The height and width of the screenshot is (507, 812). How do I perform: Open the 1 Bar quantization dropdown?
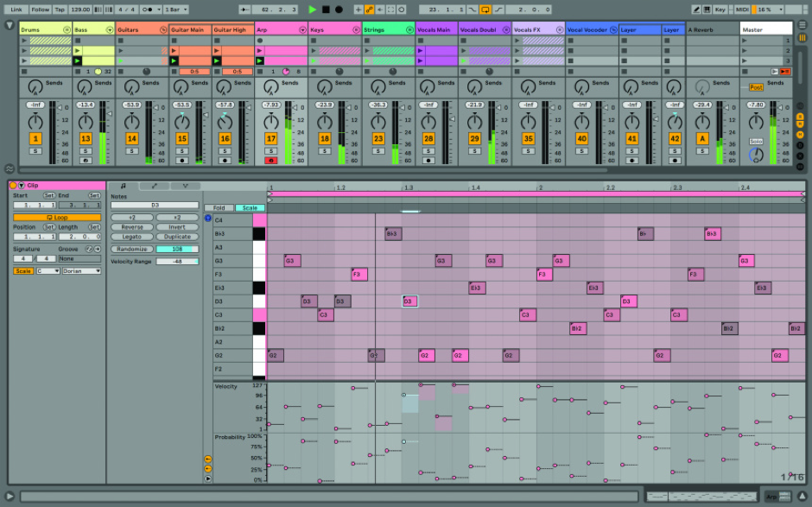click(x=177, y=10)
